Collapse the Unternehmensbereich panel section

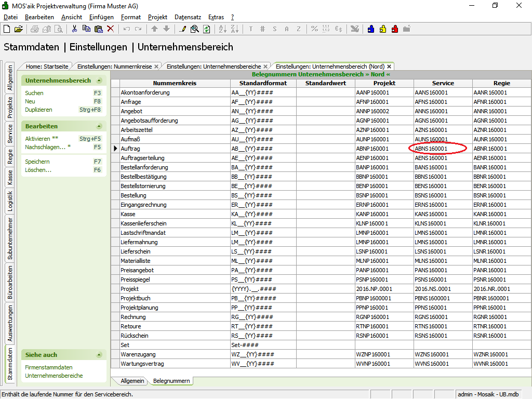(x=99, y=81)
